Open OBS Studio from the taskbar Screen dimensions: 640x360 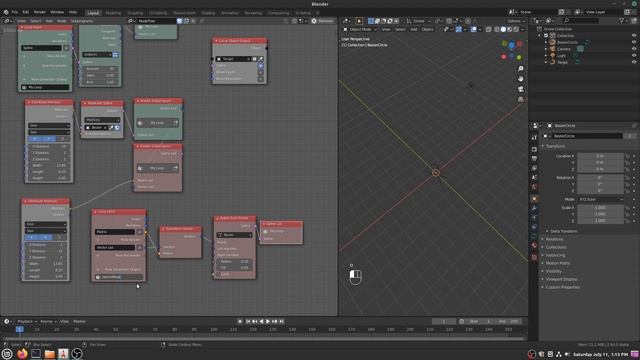(77, 353)
